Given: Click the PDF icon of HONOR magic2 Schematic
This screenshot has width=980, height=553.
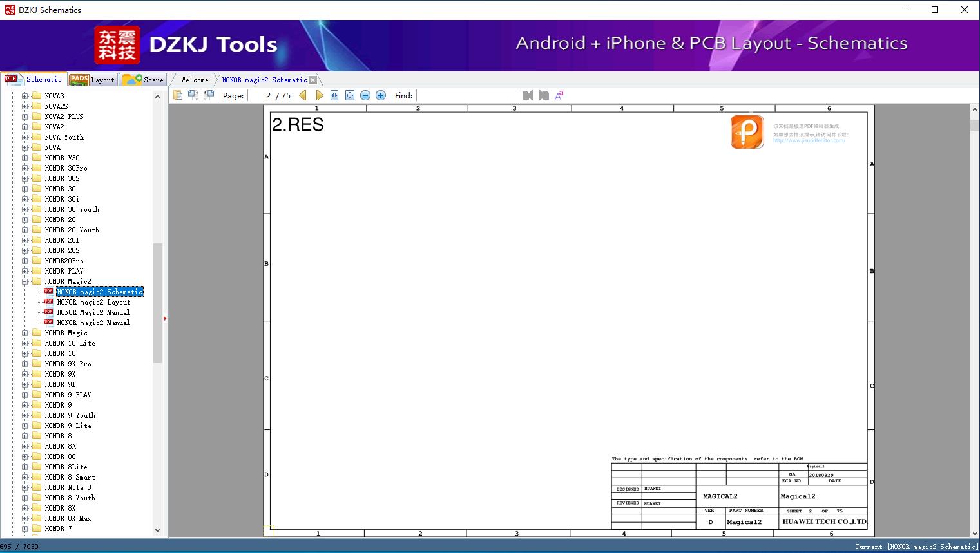Looking at the screenshot, I should coord(48,292).
